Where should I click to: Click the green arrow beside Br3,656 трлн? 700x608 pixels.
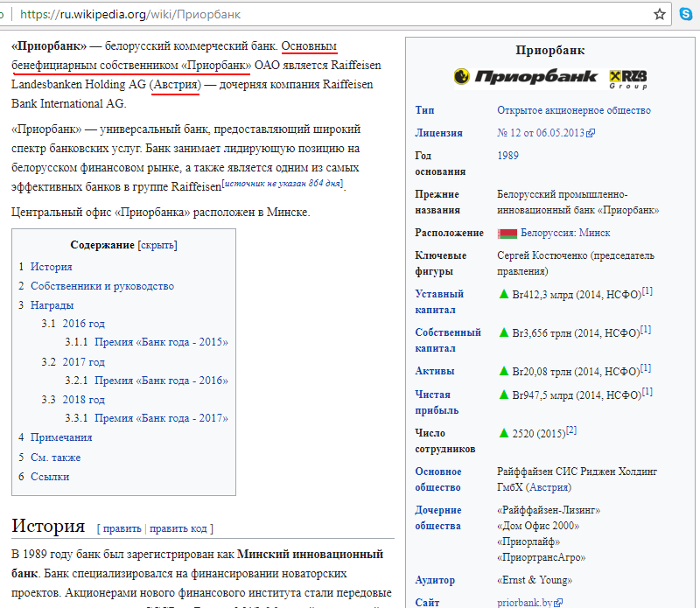click(504, 332)
